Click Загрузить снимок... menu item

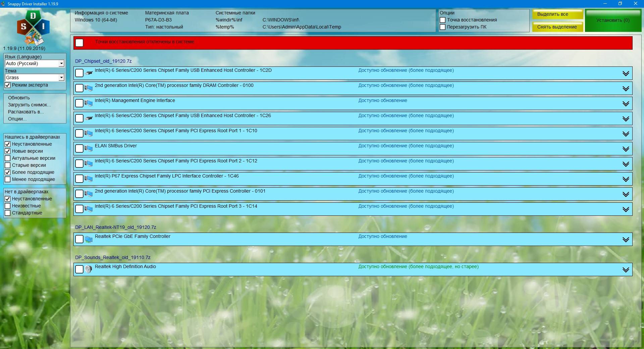tap(30, 105)
